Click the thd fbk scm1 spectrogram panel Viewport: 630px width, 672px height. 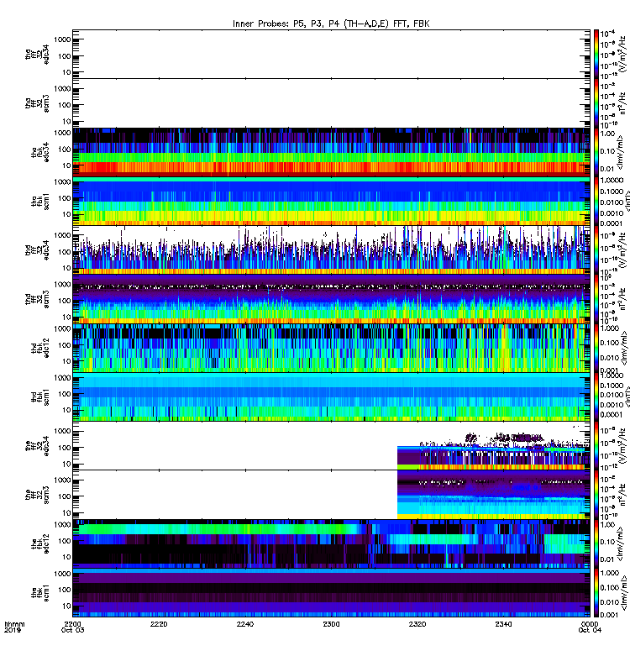tap(331, 396)
